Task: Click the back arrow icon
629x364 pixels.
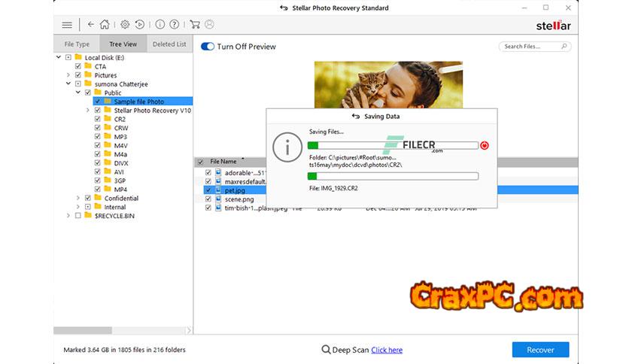Action: click(91, 25)
